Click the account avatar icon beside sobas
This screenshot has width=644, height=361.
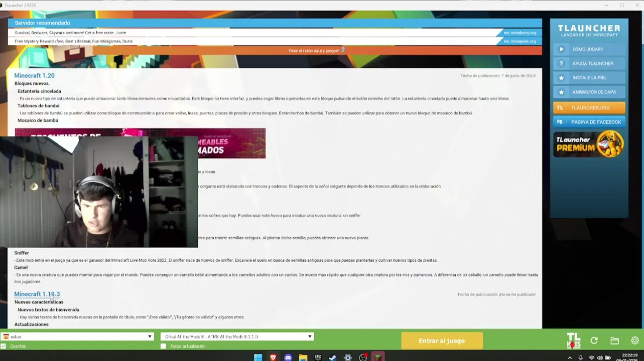(x=6, y=337)
